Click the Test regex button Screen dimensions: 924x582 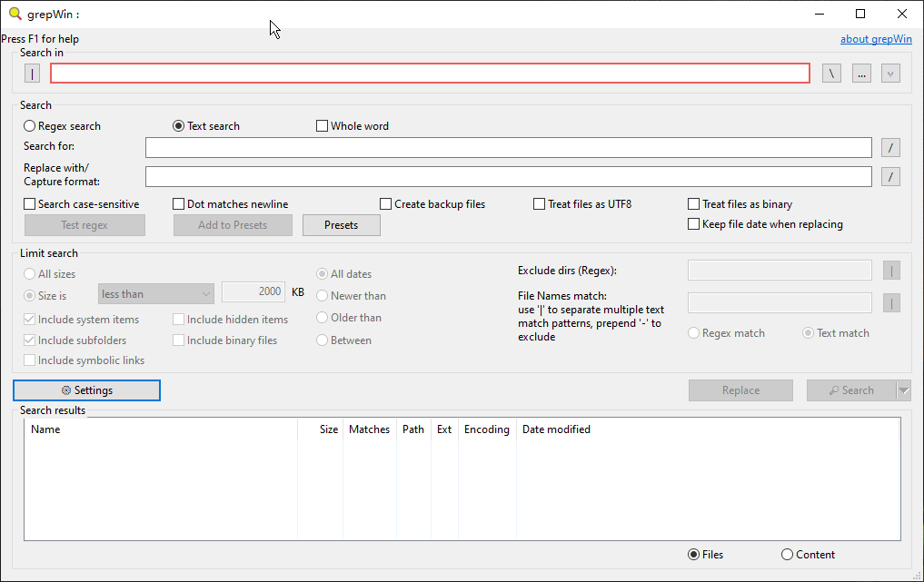(x=84, y=225)
